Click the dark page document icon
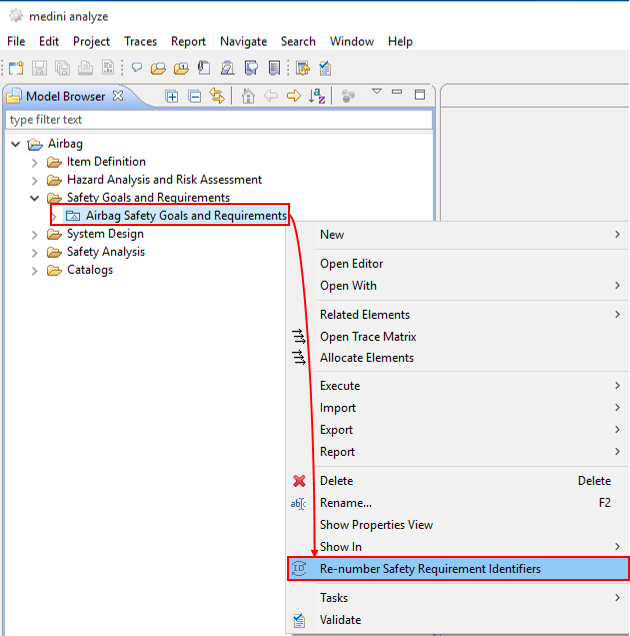This screenshot has height=636, width=630. (274, 68)
